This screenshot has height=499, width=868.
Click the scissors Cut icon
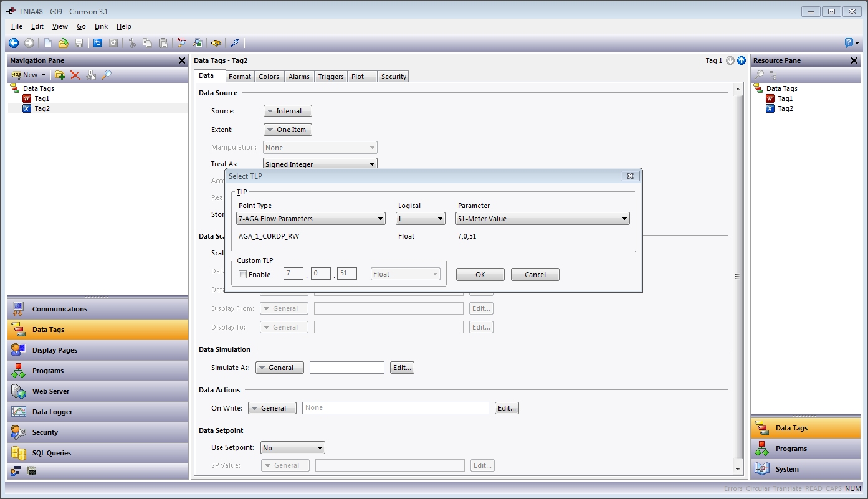pos(132,43)
